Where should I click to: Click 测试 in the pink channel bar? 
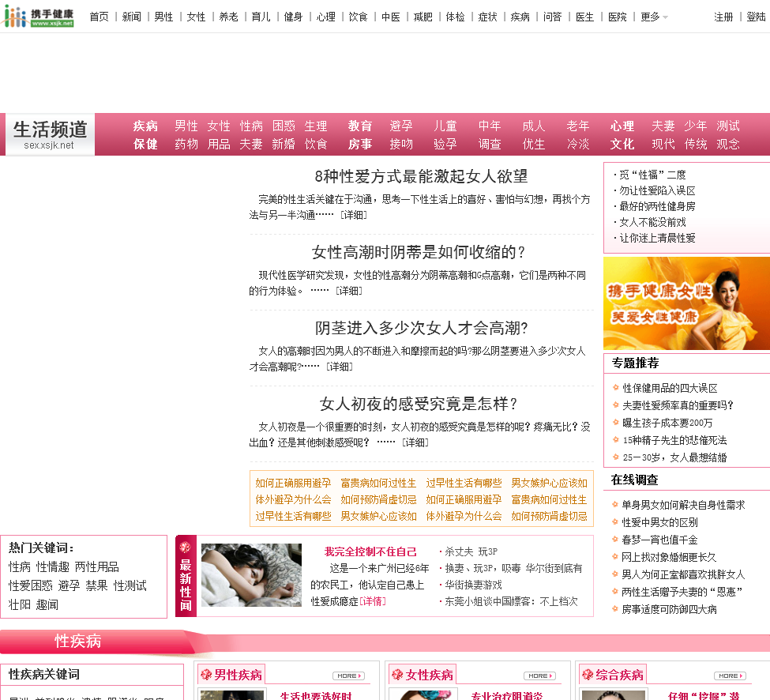[728, 126]
